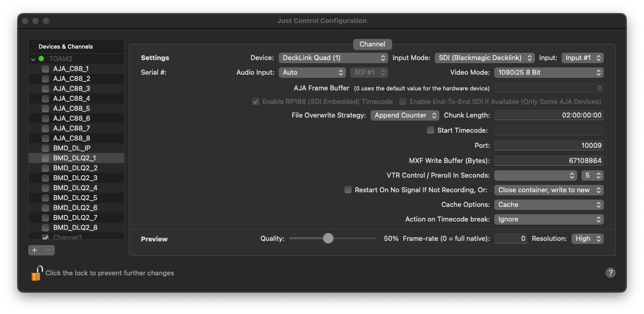The height and width of the screenshot is (314, 644).
Task: Toggle the AJA_C88_4 checkbox
Action: click(x=45, y=99)
